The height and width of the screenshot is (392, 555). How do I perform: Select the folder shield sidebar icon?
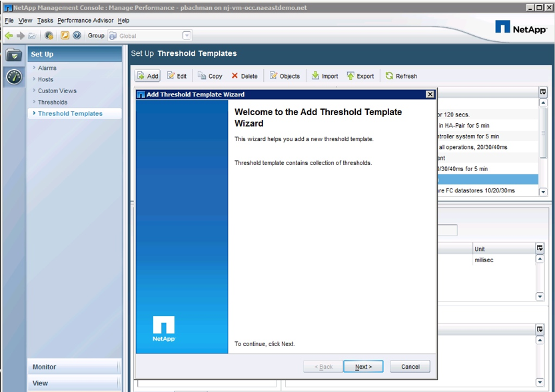[14, 55]
